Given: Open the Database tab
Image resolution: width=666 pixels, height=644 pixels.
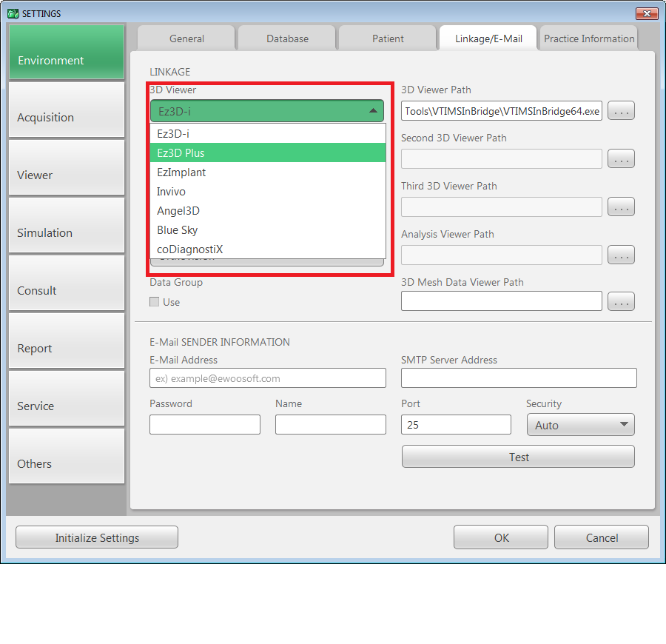Looking at the screenshot, I should click(287, 38).
